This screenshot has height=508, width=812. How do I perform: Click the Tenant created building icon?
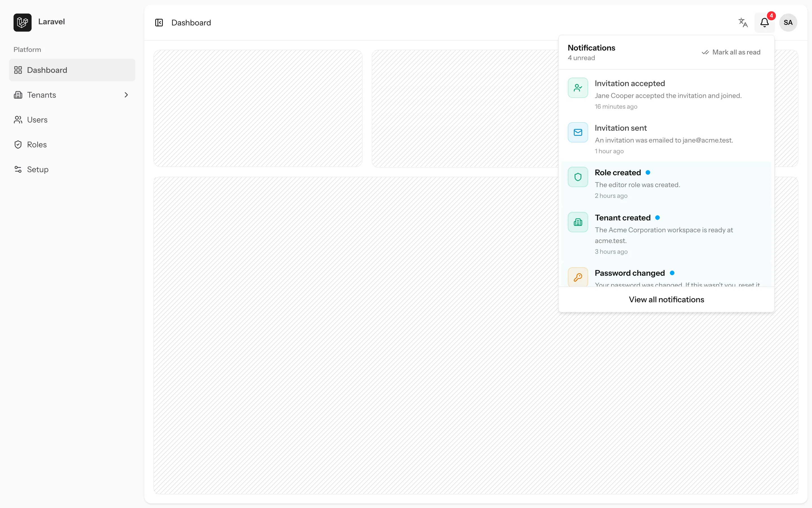[578, 222]
